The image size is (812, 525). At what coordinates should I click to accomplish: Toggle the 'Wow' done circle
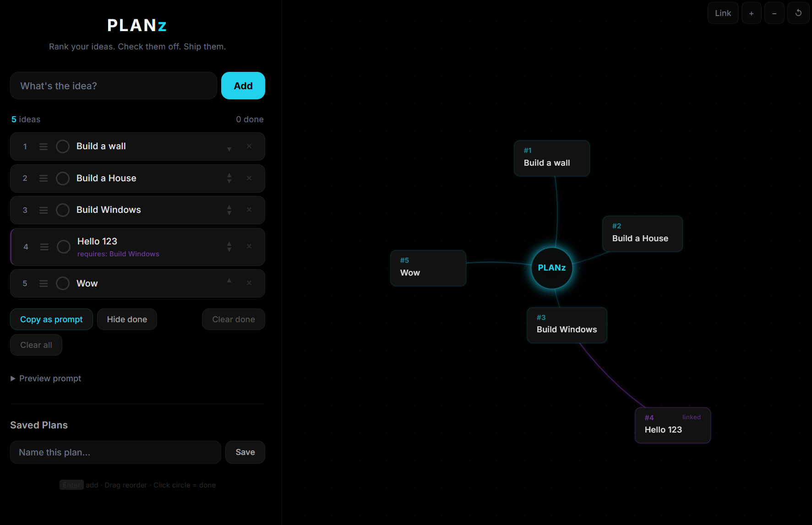click(63, 283)
